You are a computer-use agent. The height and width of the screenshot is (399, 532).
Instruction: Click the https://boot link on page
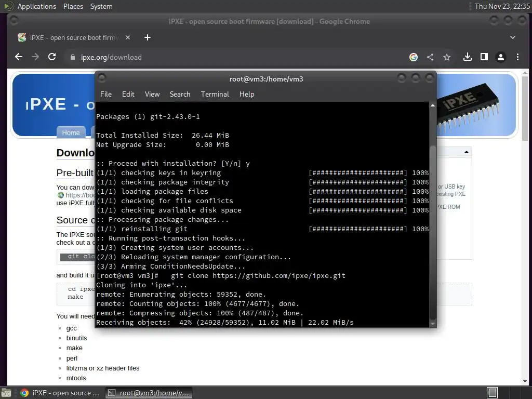(80, 195)
